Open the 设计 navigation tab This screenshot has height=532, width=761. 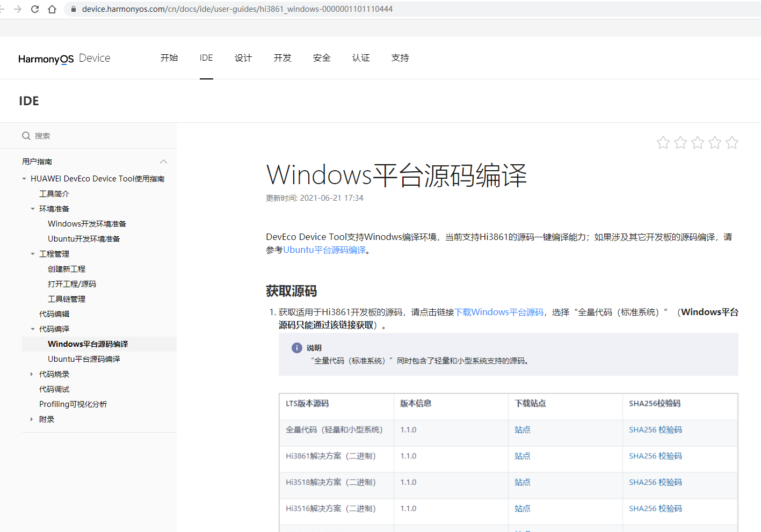[243, 58]
